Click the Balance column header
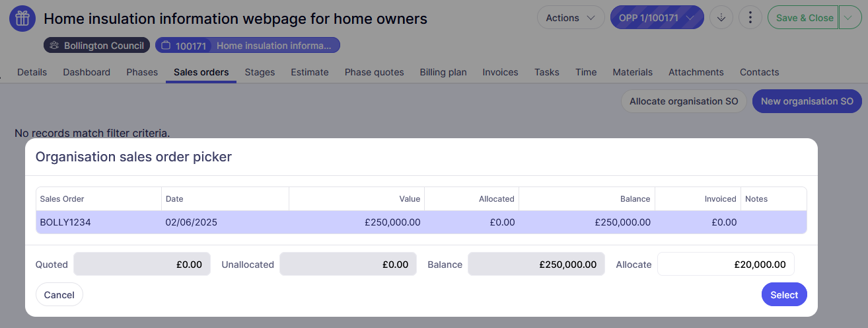Image resolution: width=868 pixels, height=328 pixels. click(x=635, y=198)
